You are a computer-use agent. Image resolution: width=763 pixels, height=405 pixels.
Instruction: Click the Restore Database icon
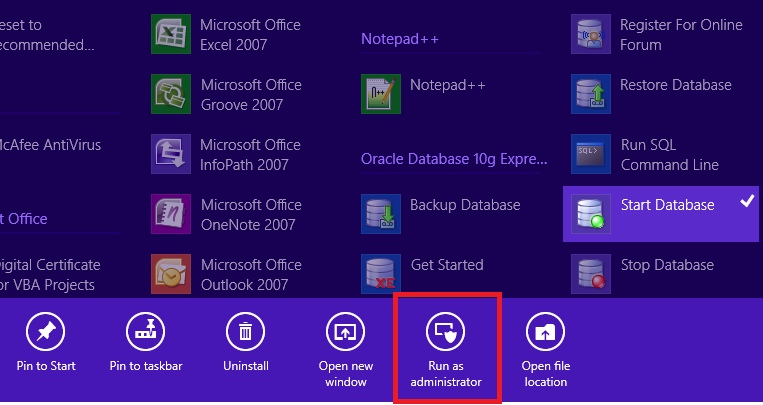click(x=591, y=94)
